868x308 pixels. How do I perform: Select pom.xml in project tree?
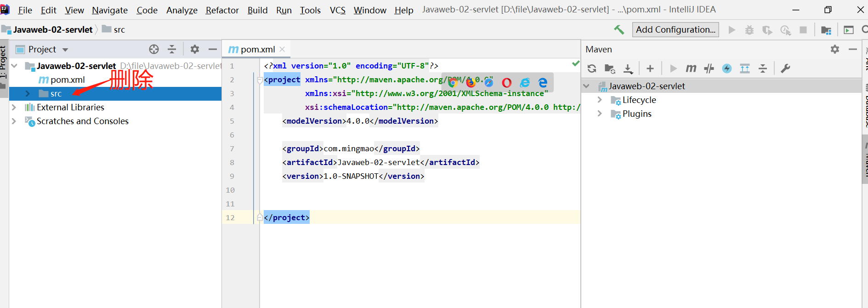[x=68, y=80]
